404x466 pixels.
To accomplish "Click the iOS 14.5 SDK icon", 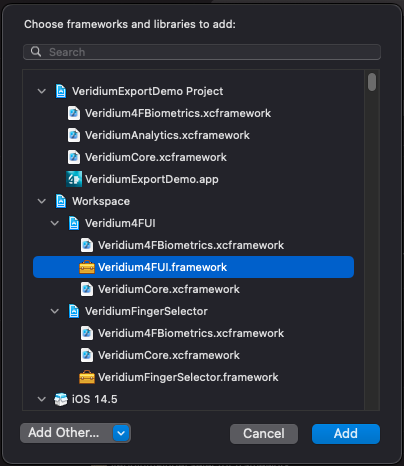I will (61, 399).
